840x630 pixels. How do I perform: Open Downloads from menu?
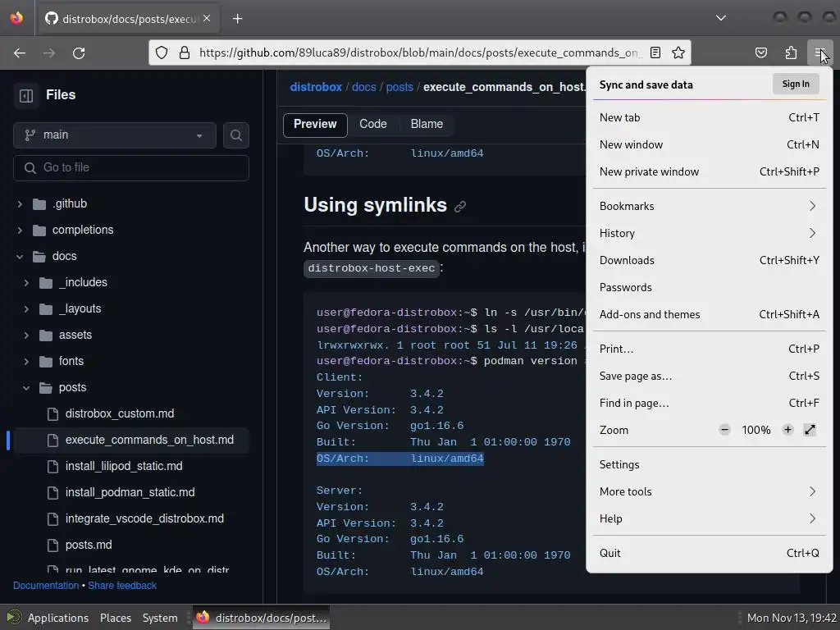(710, 260)
